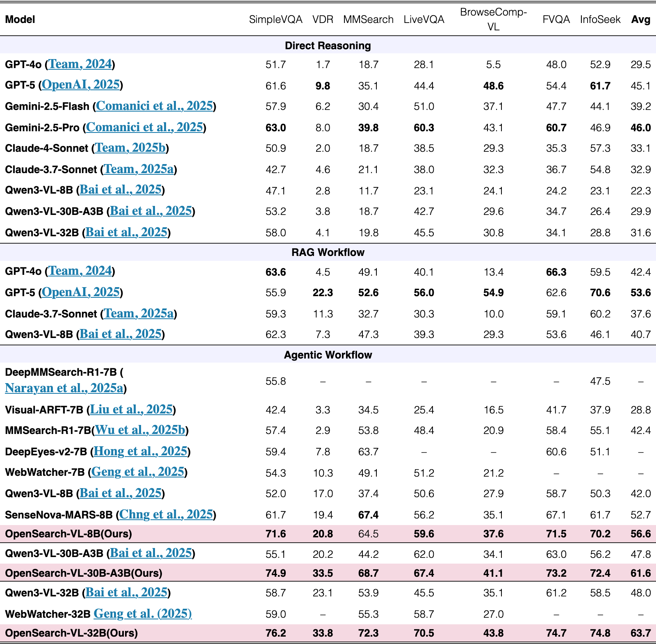Viewport: 656px width, 644px height.
Task: Click the "Model" column header
Action: (20, 19)
